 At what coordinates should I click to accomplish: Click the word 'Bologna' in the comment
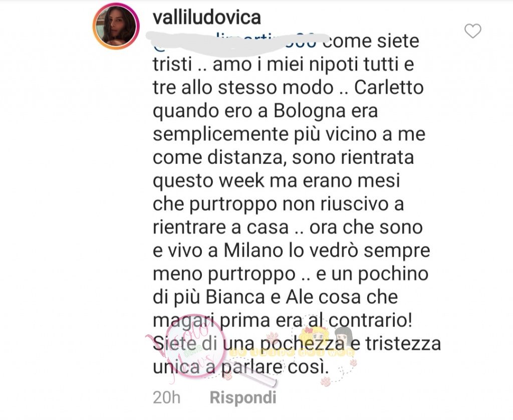point(310,111)
